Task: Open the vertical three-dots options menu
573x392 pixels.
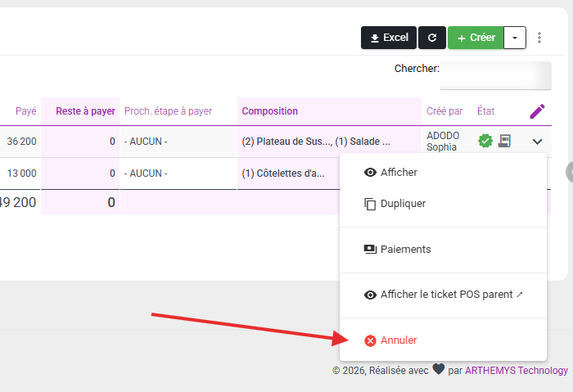Action: [x=539, y=38]
